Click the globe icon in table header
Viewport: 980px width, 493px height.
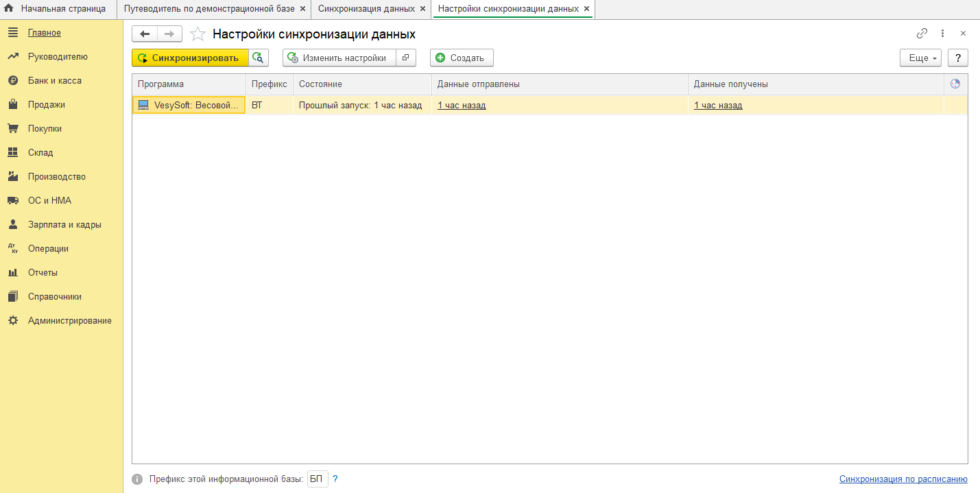pyautogui.click(x=955, y=84)
